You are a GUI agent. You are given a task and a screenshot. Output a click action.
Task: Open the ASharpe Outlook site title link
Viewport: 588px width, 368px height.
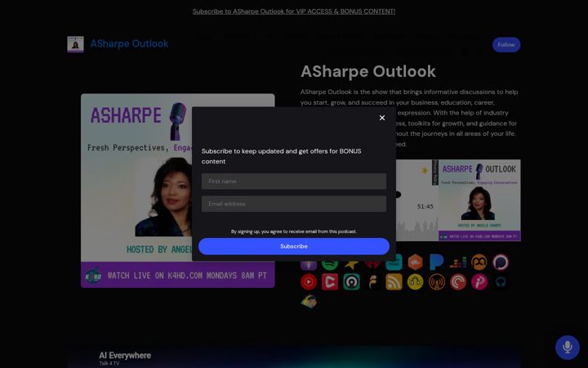pos(129,44)
